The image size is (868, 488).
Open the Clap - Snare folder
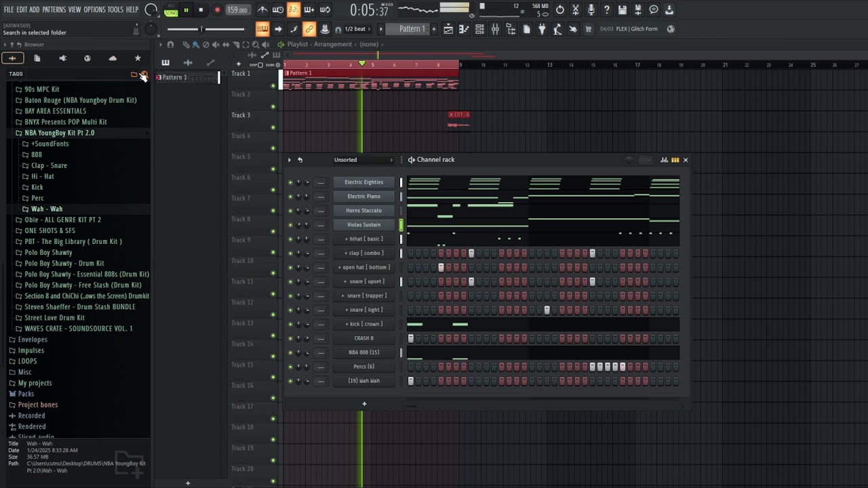point(49,165)
